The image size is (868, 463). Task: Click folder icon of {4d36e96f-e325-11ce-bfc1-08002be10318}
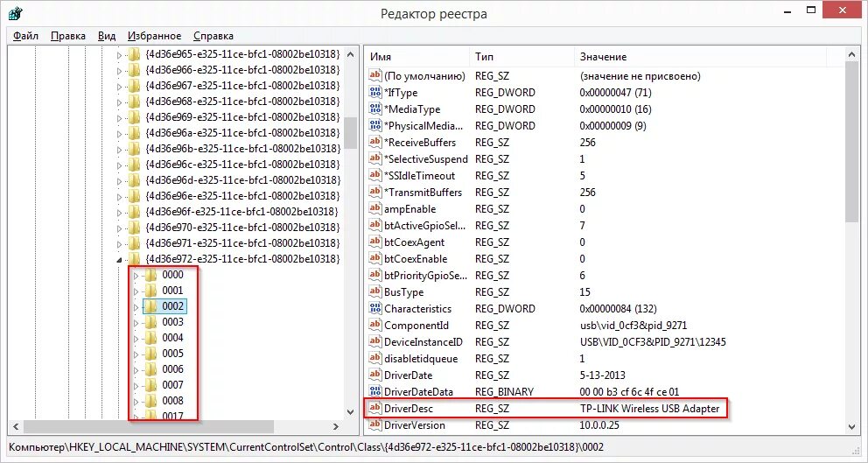coord(133,212)
